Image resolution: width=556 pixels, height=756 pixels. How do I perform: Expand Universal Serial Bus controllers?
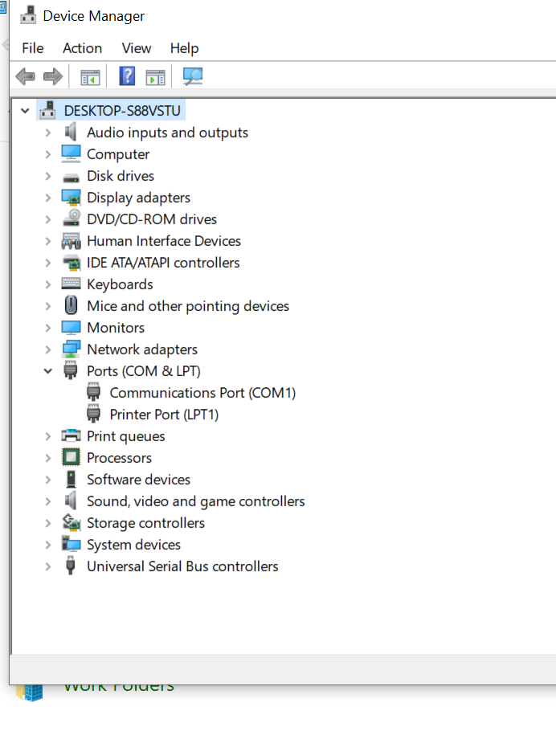click(x=47, y=566)
